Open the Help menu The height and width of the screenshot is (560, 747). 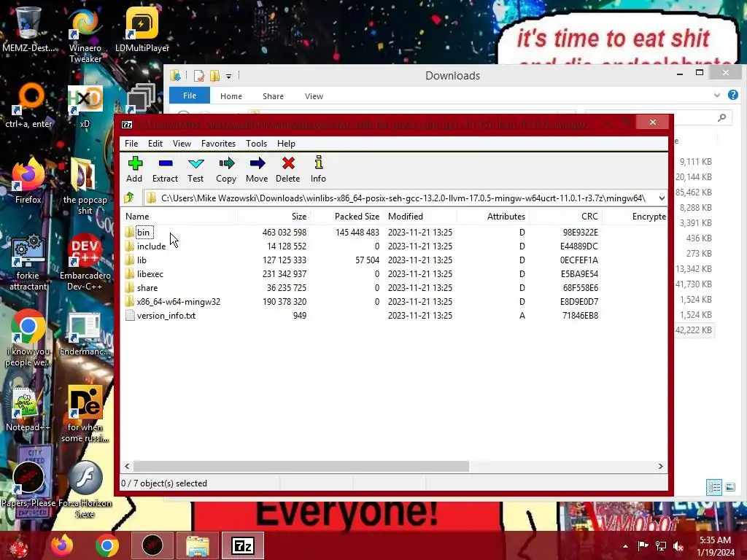286,144
